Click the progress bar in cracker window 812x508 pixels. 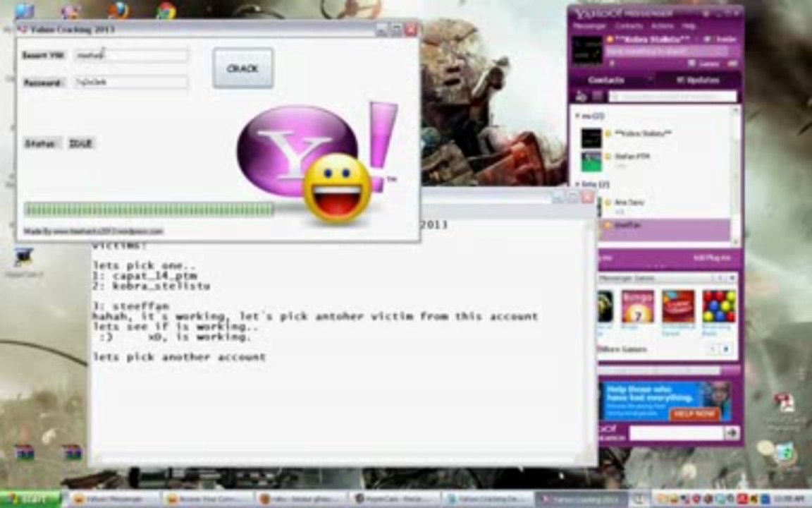tap(149, 210)
